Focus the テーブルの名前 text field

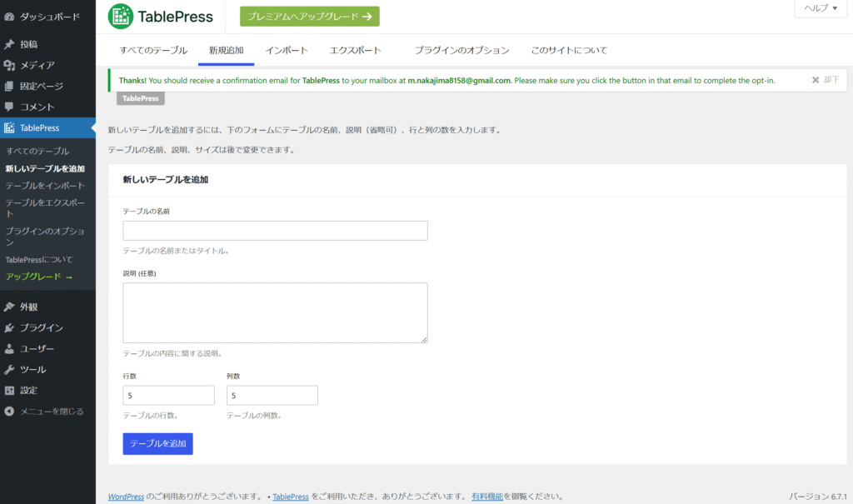click(275, 231)
